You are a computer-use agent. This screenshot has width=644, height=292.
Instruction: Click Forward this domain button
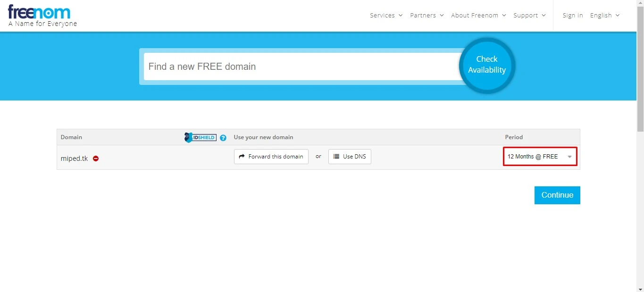pyautogui.click(x=271, y=157)
